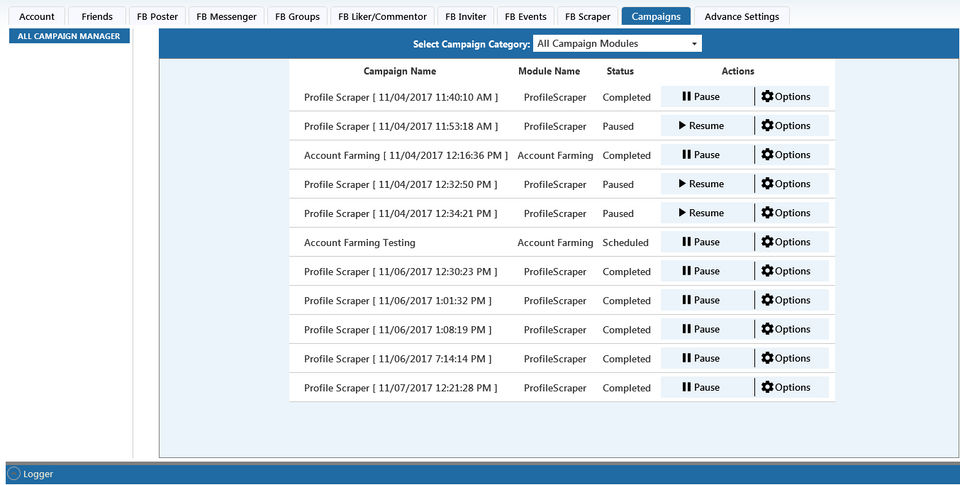
Task: Pause Profile Scraper 1:01:32 PM campaign
Action: click(x=707, y=300)
